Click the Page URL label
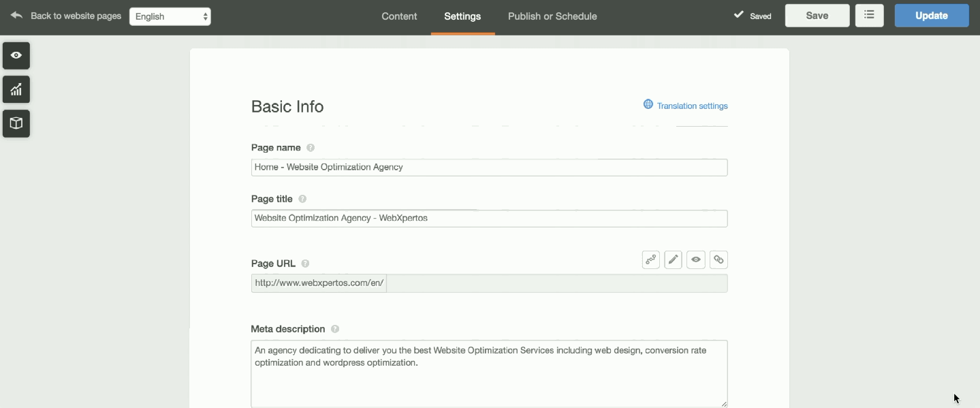980x408 pixels. pyautogui.click(x=273, y=264)
